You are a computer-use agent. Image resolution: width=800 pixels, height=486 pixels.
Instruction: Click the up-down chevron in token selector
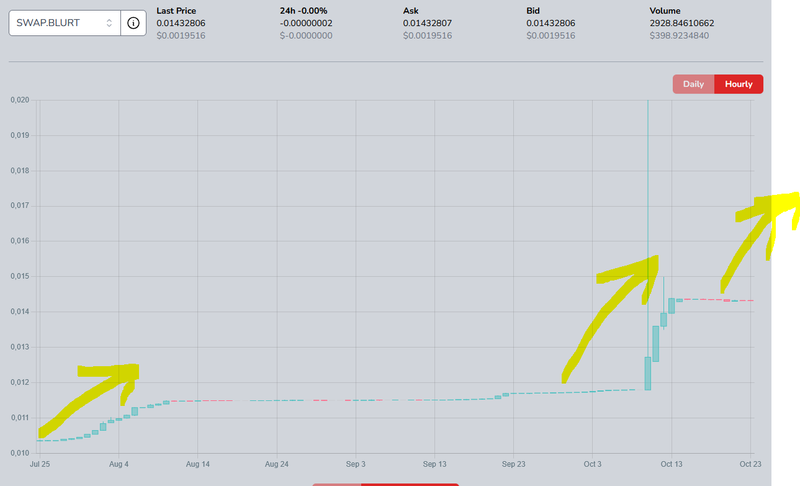(108, 23)
